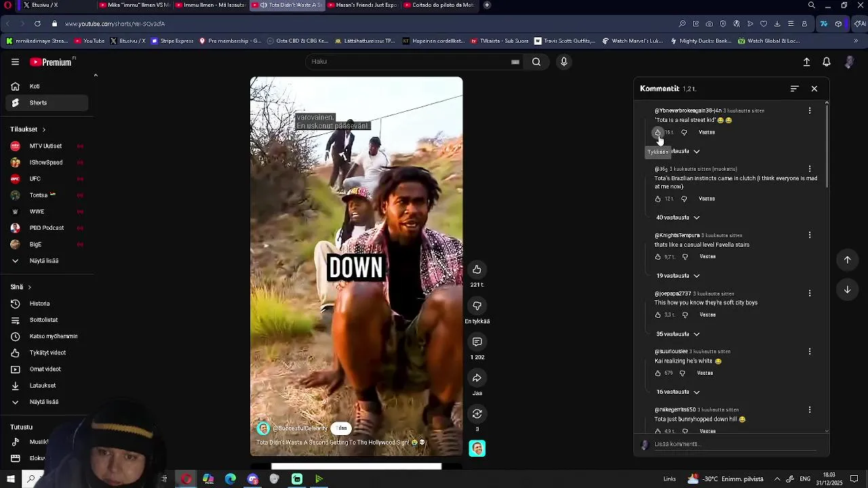Open the IShowSpeed channel
The height and width of the screenshot is (488, 868).
(47, 163)
